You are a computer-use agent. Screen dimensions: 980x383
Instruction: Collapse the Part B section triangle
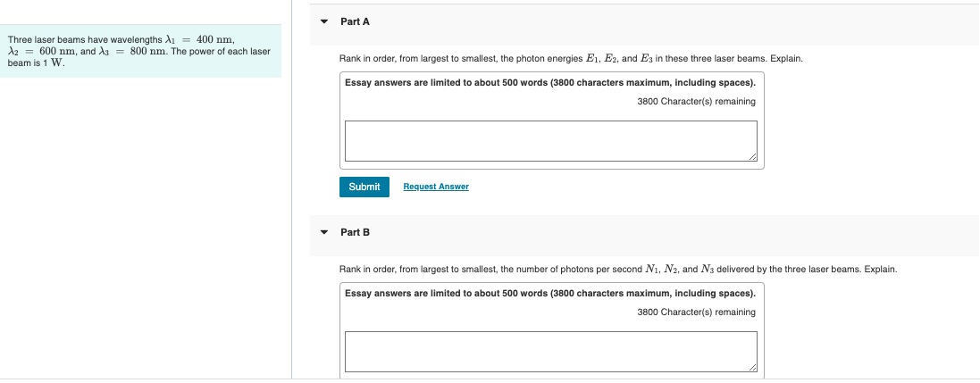tap(323, 232)
